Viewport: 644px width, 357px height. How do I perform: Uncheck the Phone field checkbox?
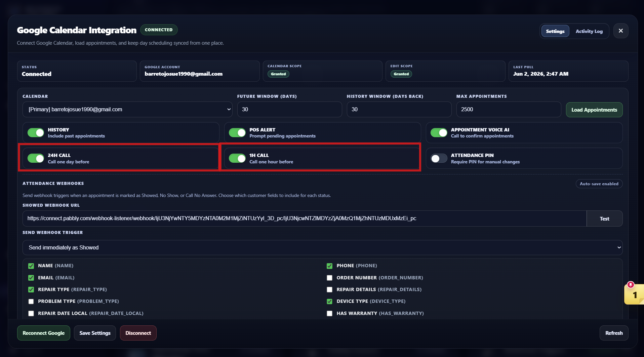329,266
